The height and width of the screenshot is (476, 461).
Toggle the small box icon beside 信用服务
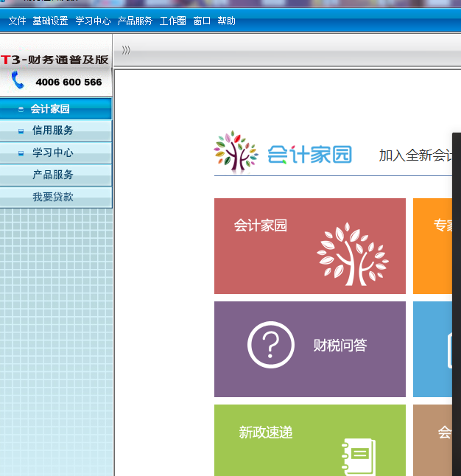[x=21, y=131]
